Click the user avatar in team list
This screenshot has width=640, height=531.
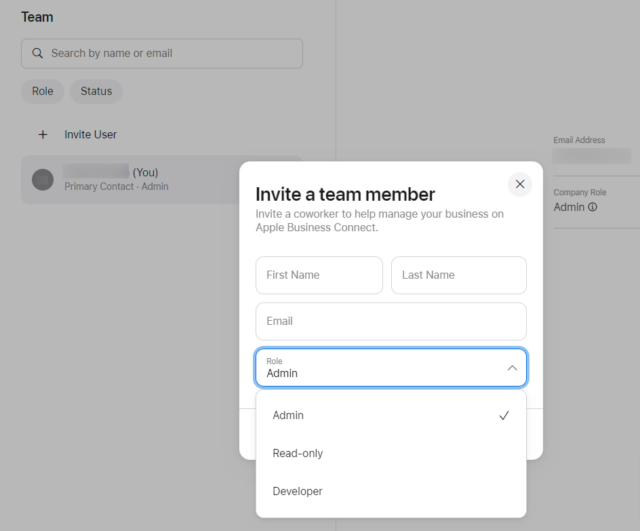click(42, 179)
